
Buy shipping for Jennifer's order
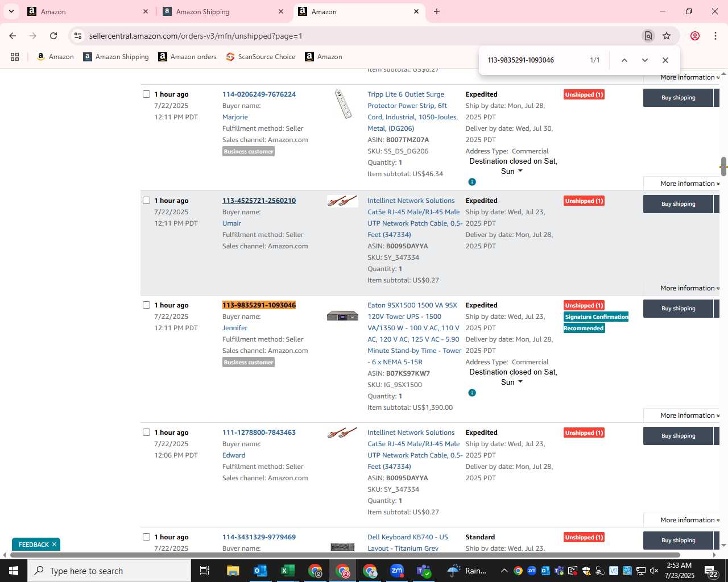(678, 309)
